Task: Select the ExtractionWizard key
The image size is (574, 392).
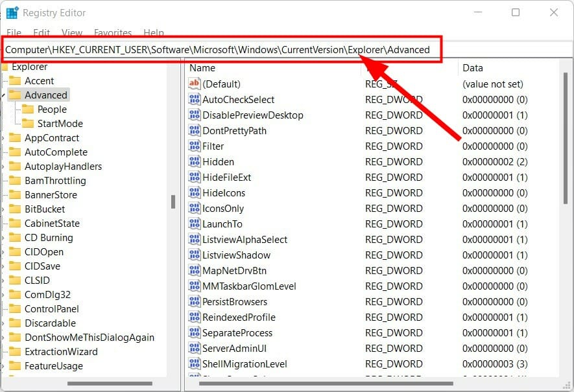Action: tap(61, 352)
